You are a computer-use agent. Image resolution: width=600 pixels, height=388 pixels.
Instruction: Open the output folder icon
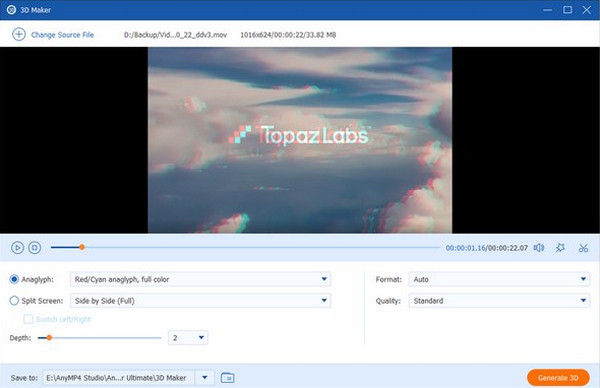(x=228, y=378)
